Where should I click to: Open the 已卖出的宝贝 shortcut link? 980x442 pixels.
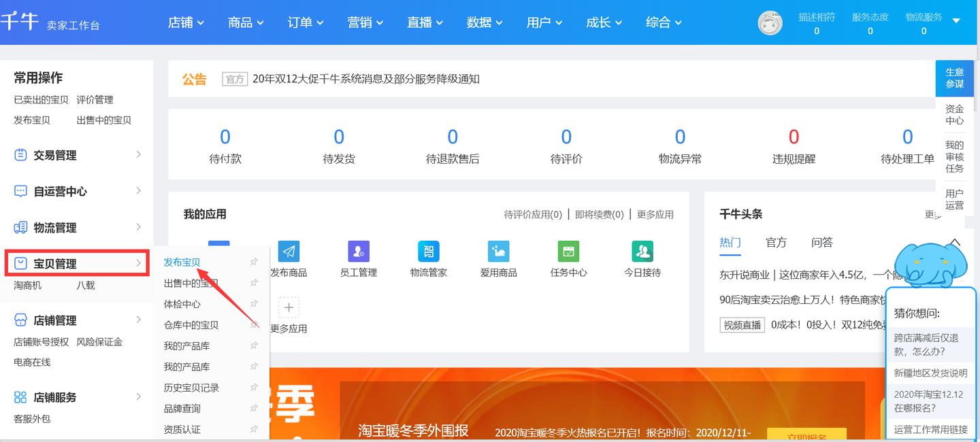(x=42, y=99)
